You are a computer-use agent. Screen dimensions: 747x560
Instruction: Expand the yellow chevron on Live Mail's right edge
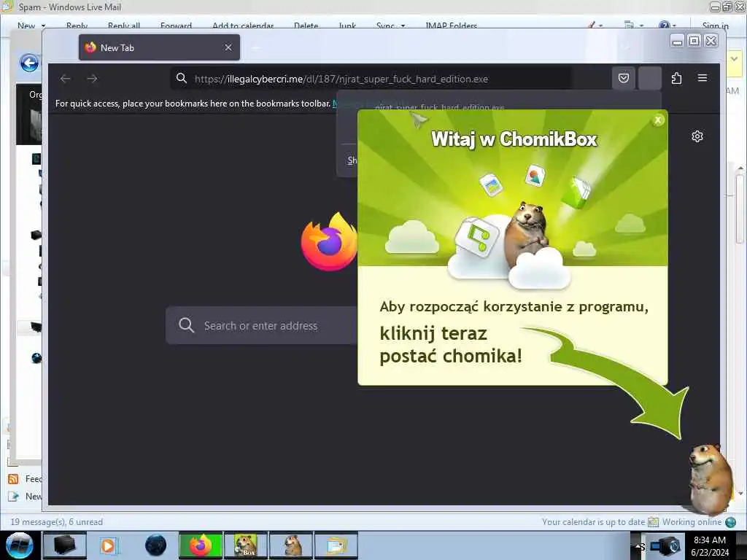734,59
